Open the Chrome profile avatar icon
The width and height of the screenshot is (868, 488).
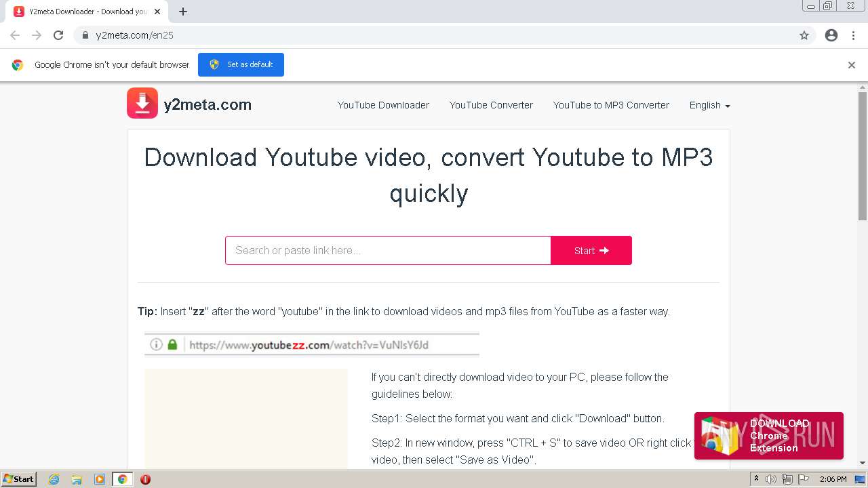pyautogui.click(x=831, y=35)
